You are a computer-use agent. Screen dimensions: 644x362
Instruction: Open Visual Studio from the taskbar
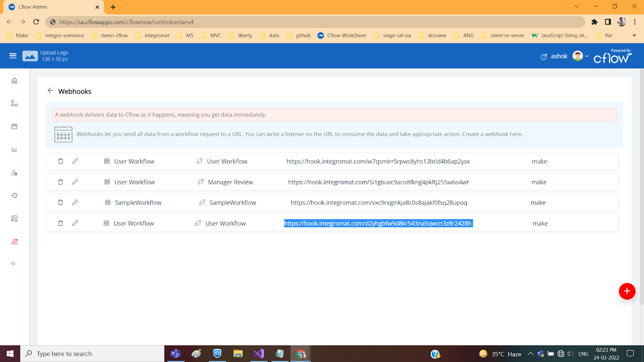coord(259,354)
